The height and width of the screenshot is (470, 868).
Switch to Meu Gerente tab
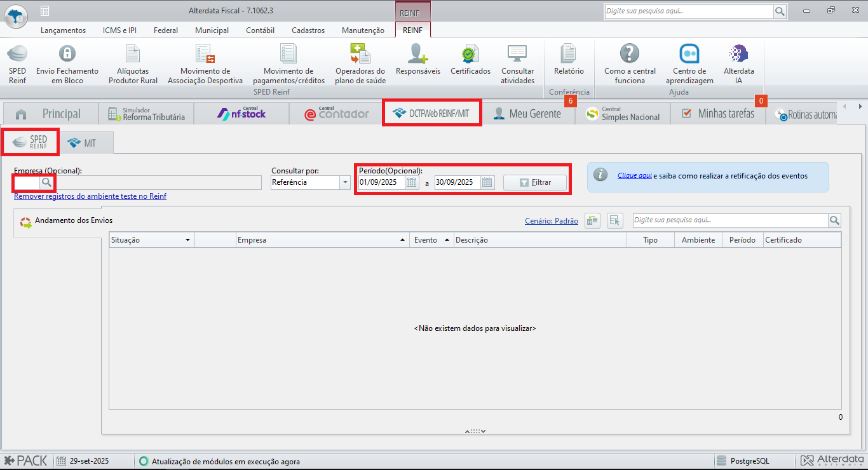coord(527,114)
